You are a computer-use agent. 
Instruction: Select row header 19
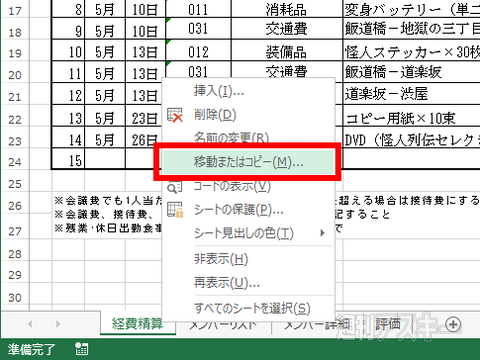point(15,53)
